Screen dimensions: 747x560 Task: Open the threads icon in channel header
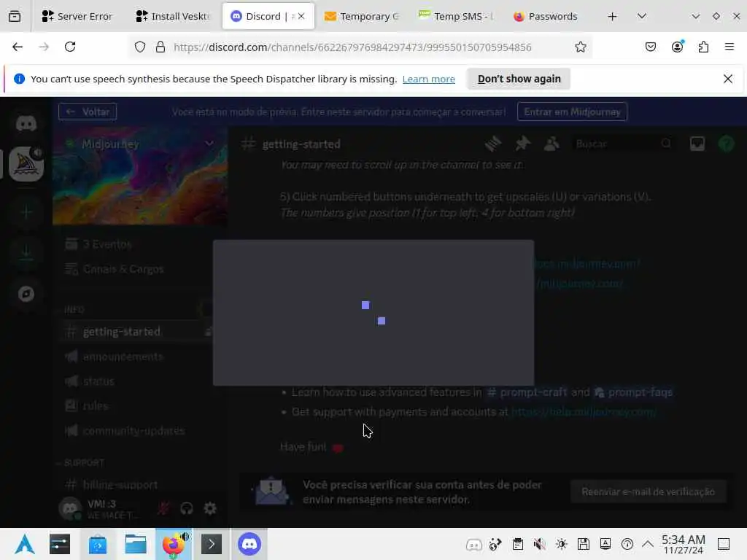(x=493, y=144)
